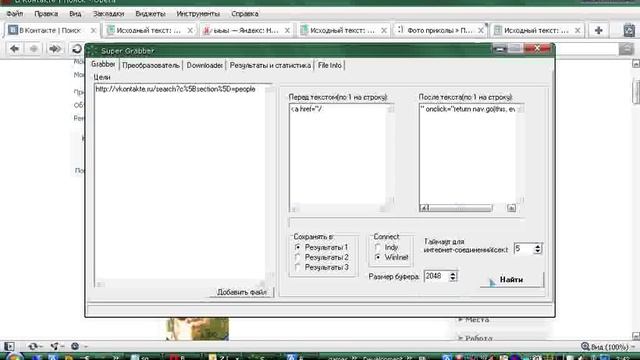Image resolution: width=640 pixels, height=360 pixels.
Task: Click the Opera status bar Unite icon
Action: pos(55,347)
